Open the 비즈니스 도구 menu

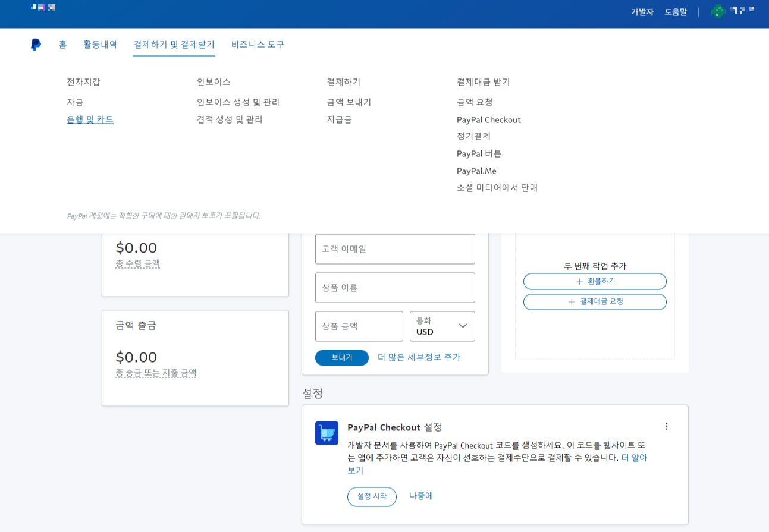[x=258, y=45]
